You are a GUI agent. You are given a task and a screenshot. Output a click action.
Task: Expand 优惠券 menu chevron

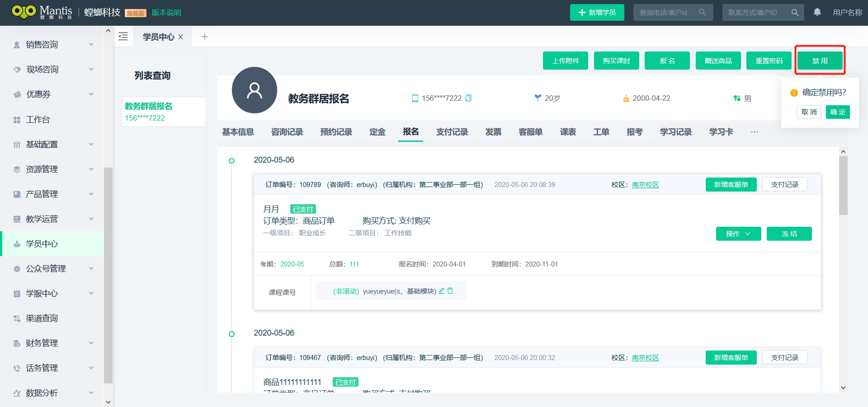[91, 94]
